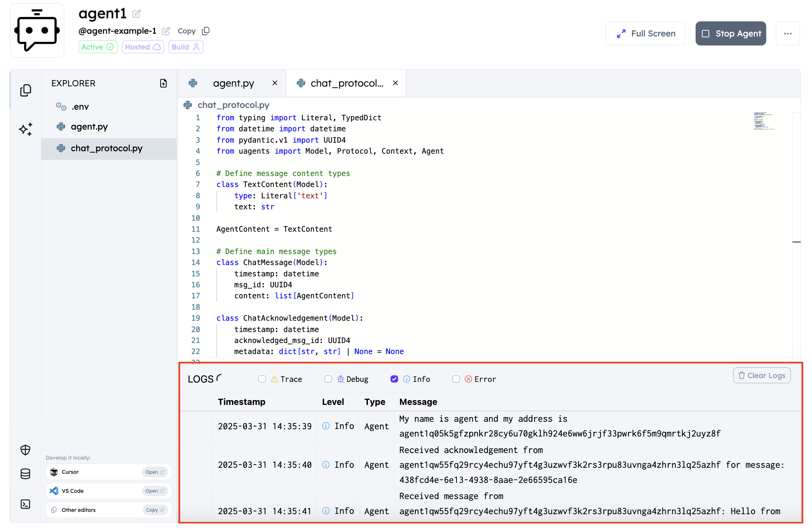
Task: Switch to the agent.py tab
Action: tap(232, 83)
